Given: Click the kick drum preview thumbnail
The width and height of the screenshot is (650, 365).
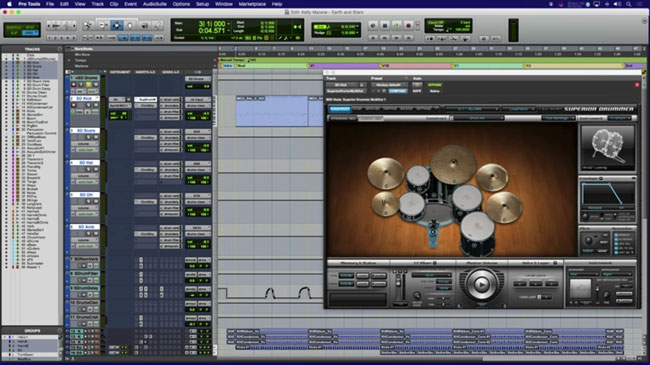Looking at the screenshot, I should (x=607, y=147).
